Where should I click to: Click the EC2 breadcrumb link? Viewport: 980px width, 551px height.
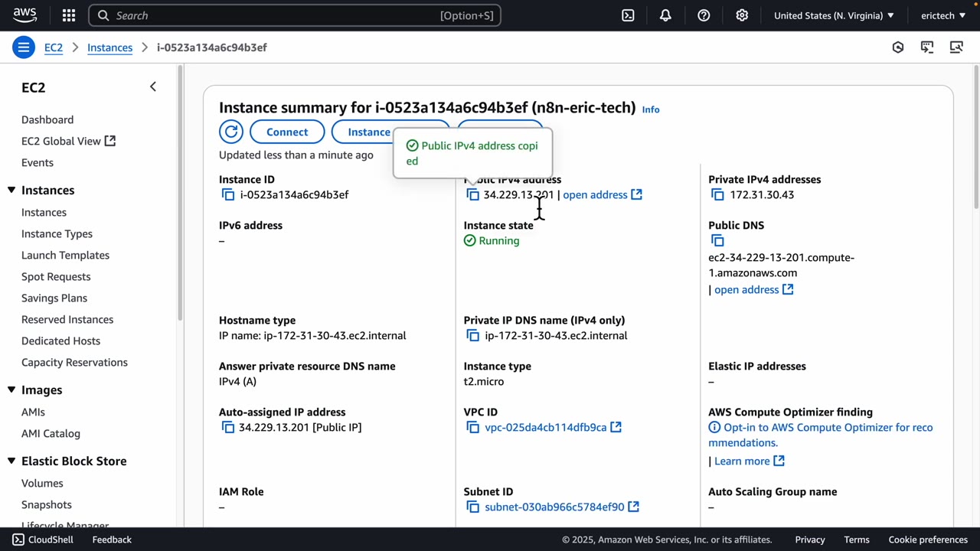point(54,47)
